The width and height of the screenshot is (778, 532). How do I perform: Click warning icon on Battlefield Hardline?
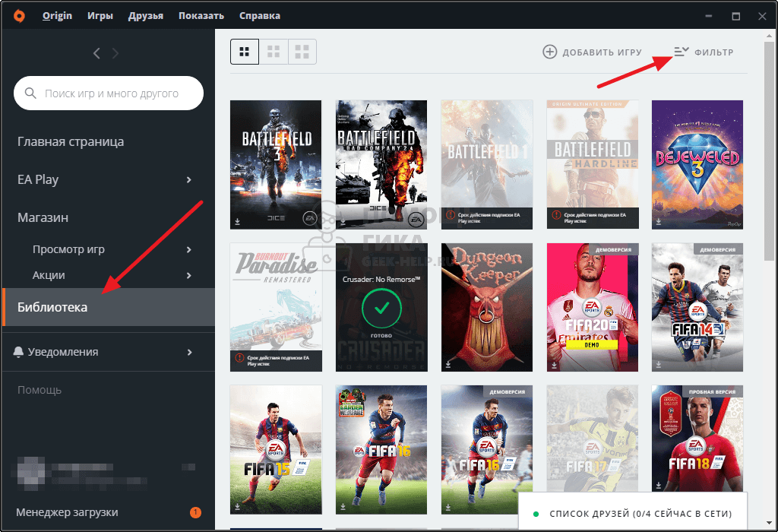pyautogui.click(x=556, y=215)
